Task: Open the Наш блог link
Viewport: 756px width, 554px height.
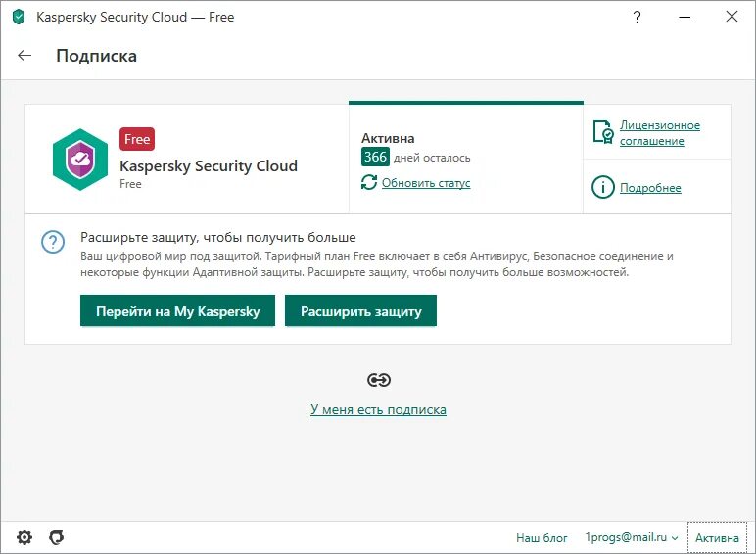Action: (x=542, y=538)
